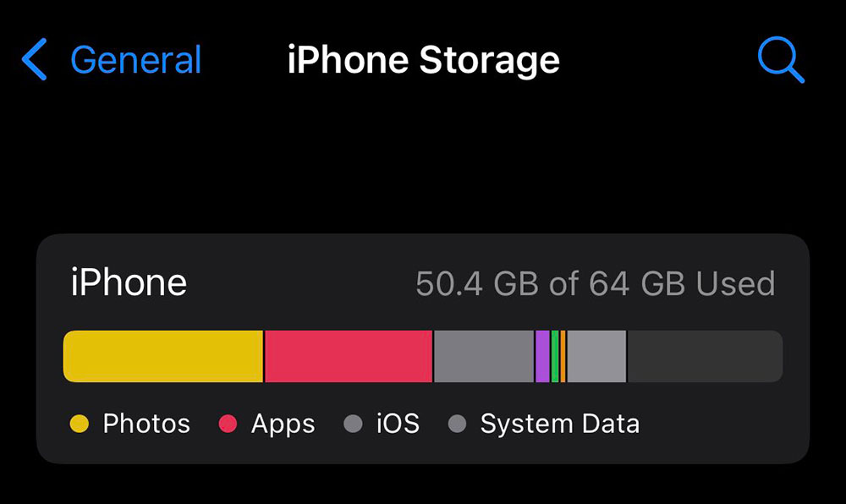Tap the 50.4 GB of 64 GB Used text
The image size is (846, 504).
pyautogui.click(x=596, y=283)
